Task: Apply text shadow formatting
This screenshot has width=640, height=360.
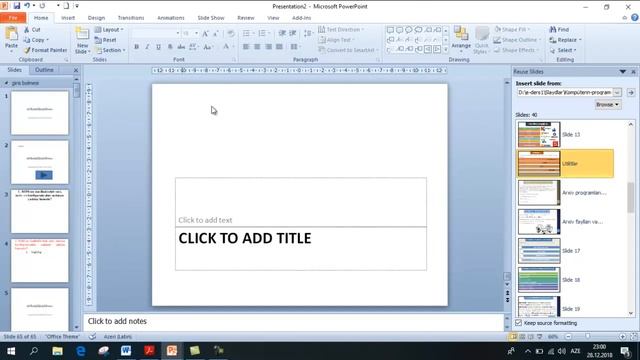Action: coord(170,47)
